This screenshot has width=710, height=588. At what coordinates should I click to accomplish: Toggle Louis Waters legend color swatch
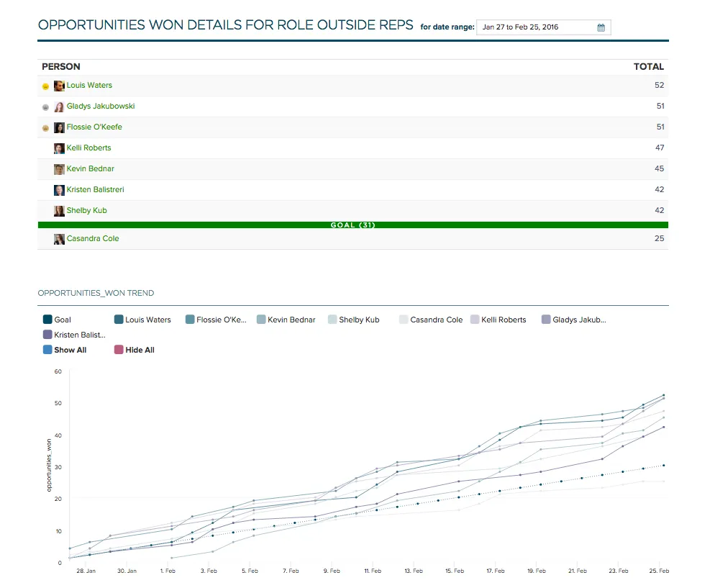pos(119,320)
